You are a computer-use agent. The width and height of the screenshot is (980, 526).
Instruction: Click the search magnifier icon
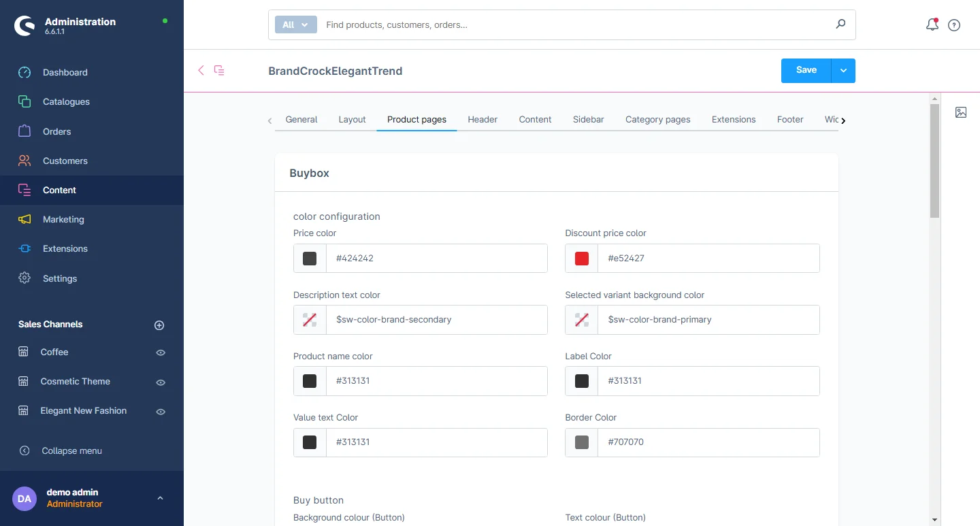(x=840, y=24)
